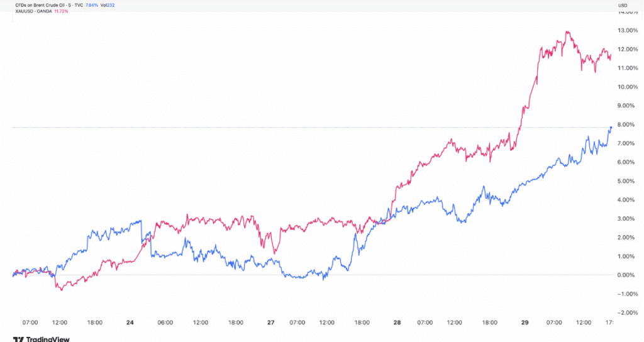
Task: Click the 5.00% price scale label
Action: [x=629, y=181]
